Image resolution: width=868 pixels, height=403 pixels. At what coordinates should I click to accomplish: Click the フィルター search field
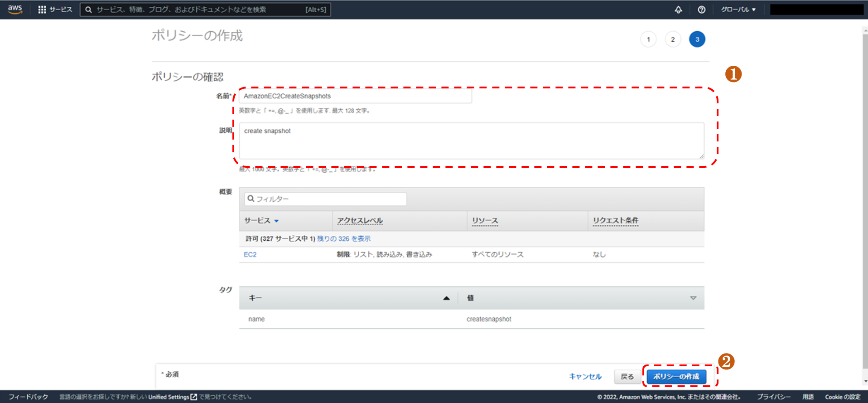click(325, 199)
